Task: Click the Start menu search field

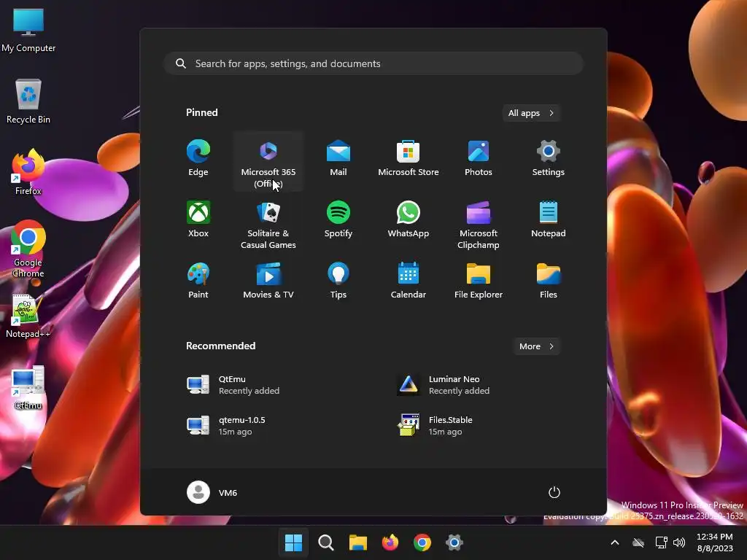Action: [373, 63]
